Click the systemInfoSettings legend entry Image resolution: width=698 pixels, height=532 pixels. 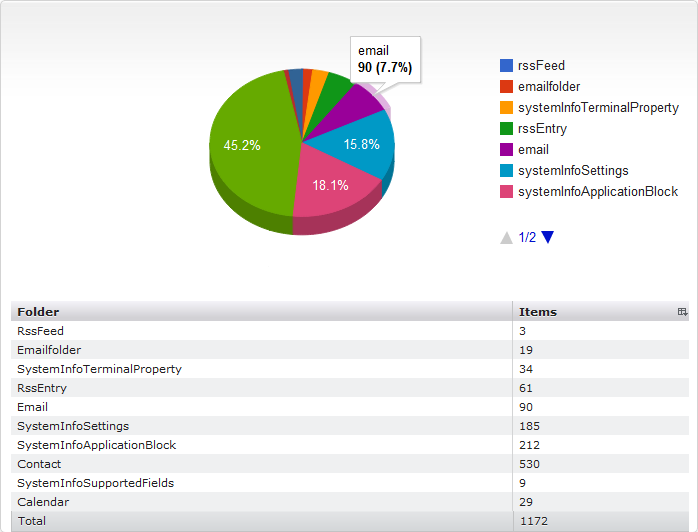(x=572, y=171)
